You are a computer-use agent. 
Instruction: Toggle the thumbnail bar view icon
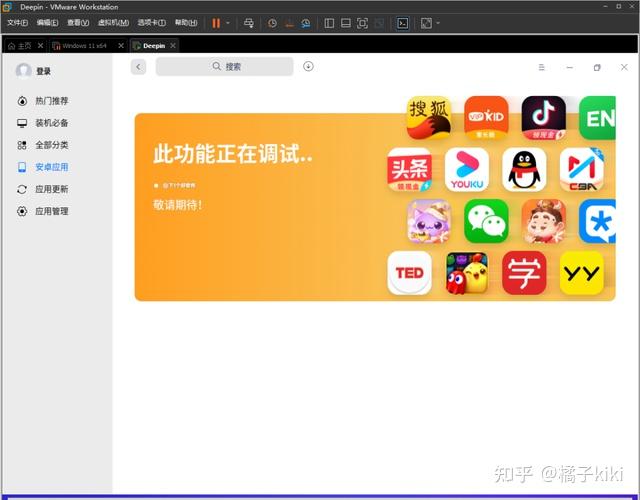[x=346, y=23]
